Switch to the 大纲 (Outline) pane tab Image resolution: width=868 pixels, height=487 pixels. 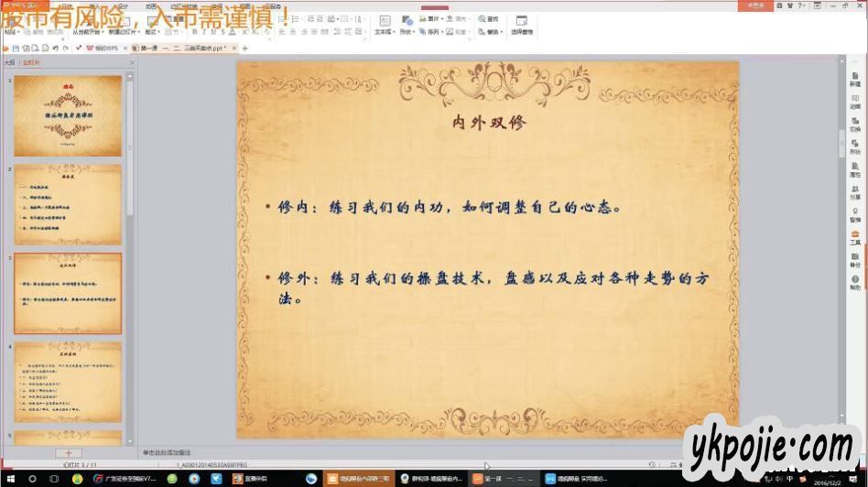point(9,62)
